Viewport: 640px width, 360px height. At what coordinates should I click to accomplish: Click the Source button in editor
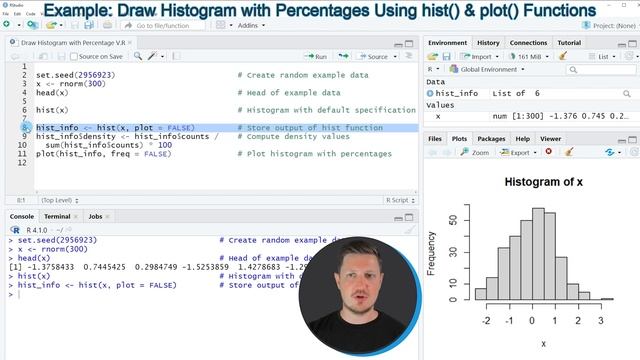tap(373, 56)
